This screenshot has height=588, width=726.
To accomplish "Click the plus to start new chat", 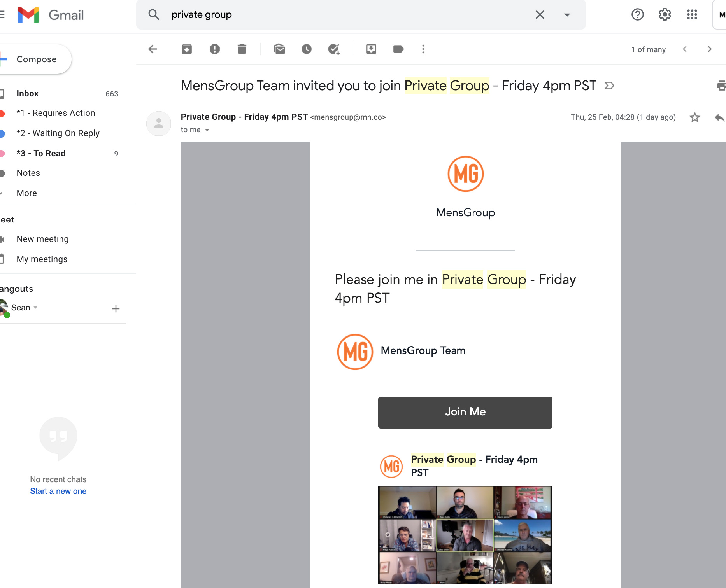I will tap(116, 309).
